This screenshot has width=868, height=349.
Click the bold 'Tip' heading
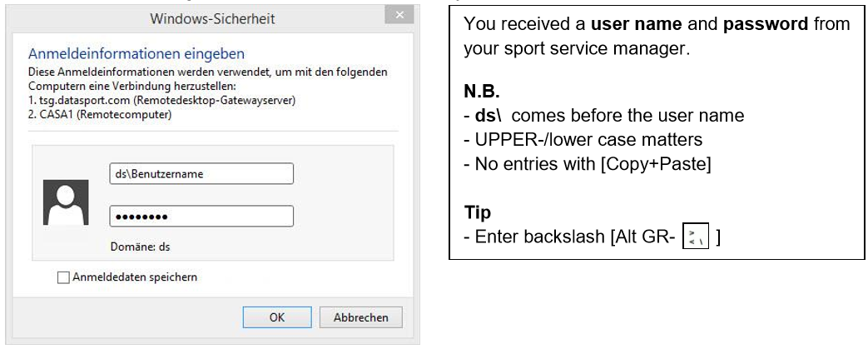[476, 212]
